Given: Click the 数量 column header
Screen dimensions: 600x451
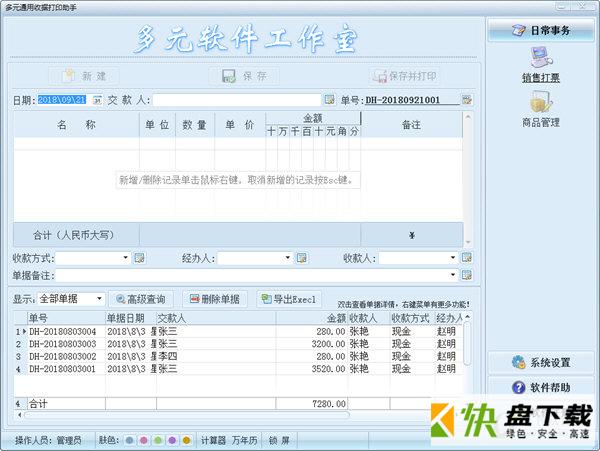Looking at the screenshot, I should pos(194,125).
